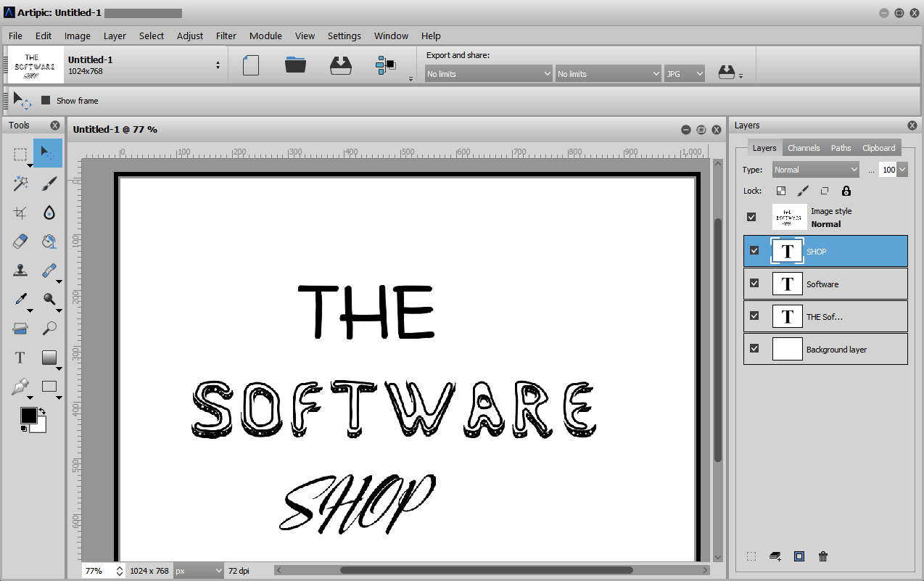924x581 pixels.
Task: Enable the Show frame checkbox
Action: coord(46,101)
